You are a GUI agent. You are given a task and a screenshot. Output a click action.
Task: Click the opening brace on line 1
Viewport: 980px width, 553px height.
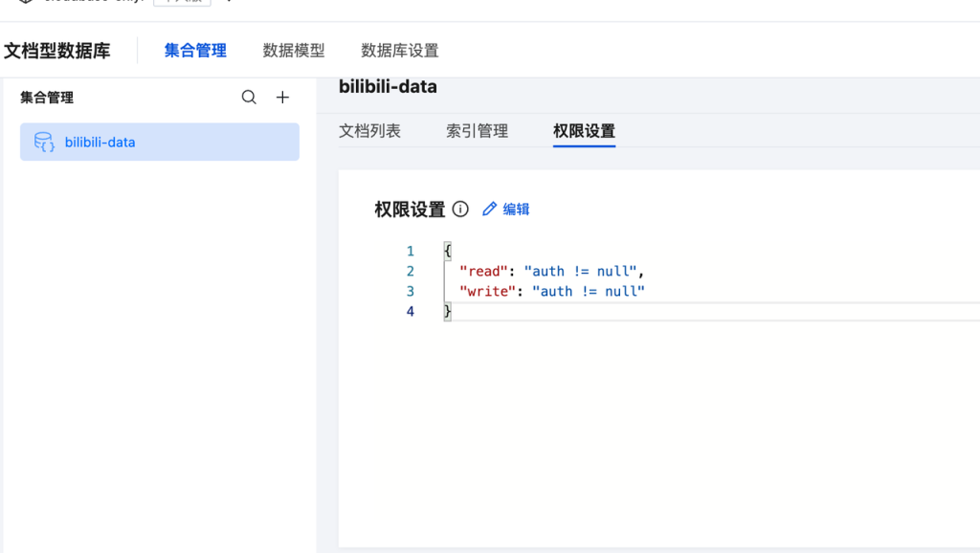point(447,251)
